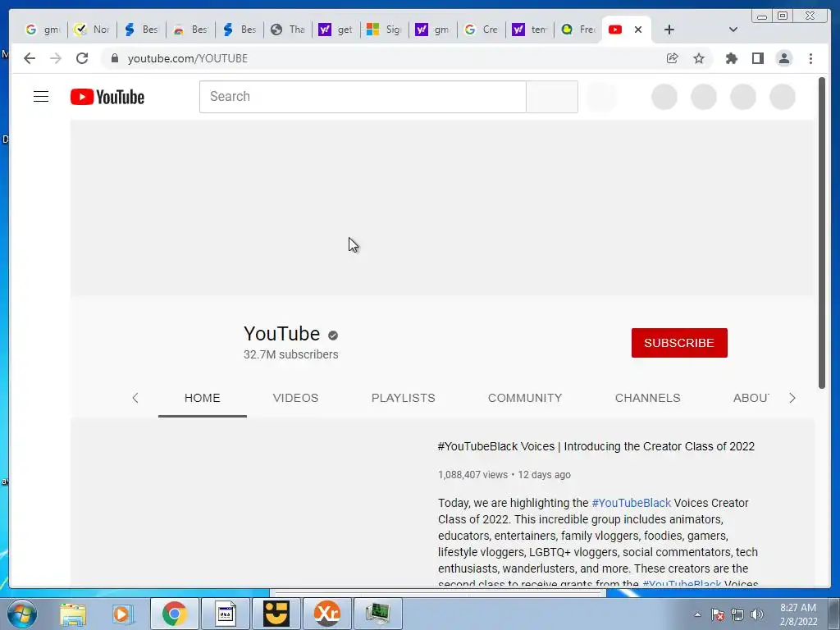Open the COMMUNITY channel tab
This screenshot has height=630, width=840.
click(x=525, y=398)
